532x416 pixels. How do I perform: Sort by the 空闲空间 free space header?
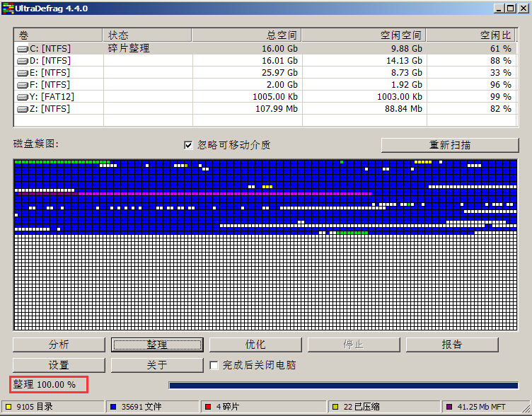pos(364,35)
